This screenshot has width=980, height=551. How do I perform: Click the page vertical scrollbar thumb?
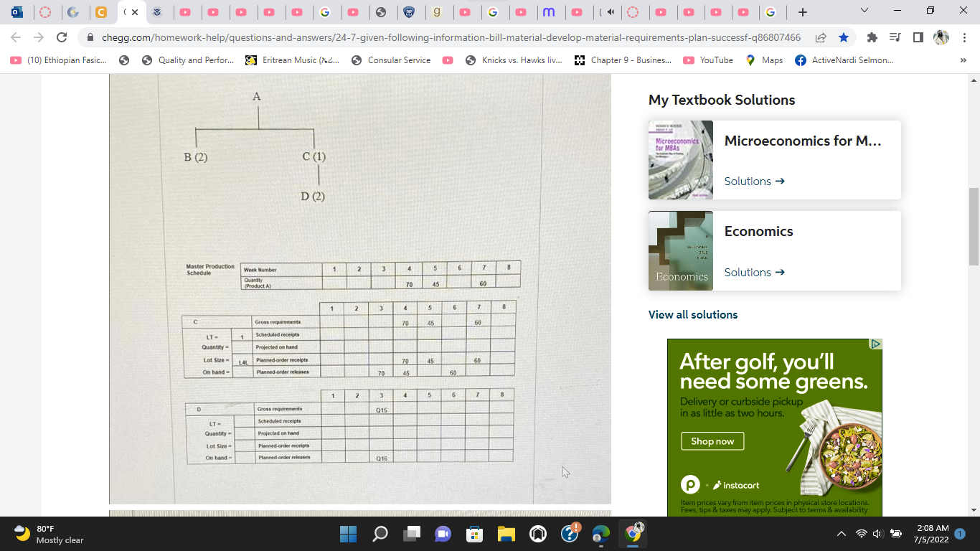(974, 227)
